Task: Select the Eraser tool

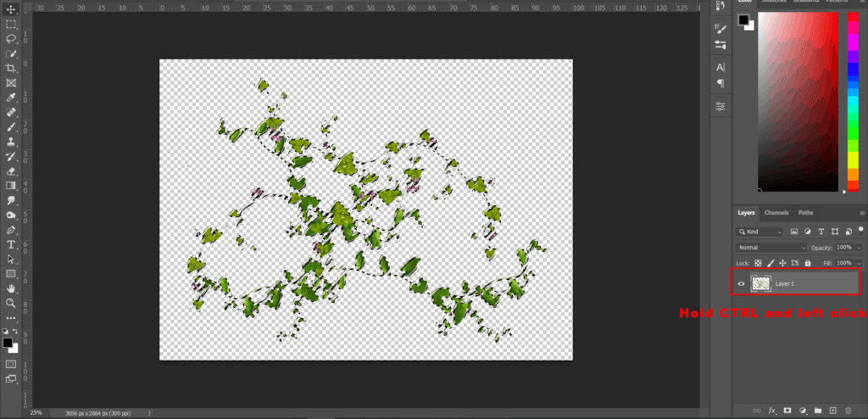Action: click(10, 171)
